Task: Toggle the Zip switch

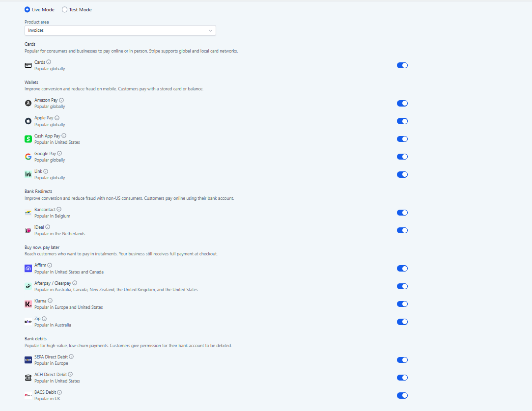Action: 402,322
